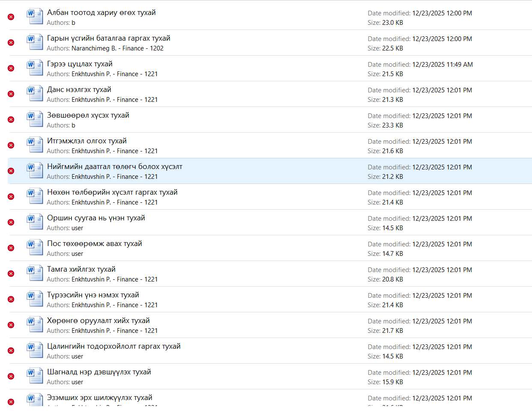Click Size 15.9 KB of Шагналд file
The image size is (532, 415).
(x=392, y=382)
